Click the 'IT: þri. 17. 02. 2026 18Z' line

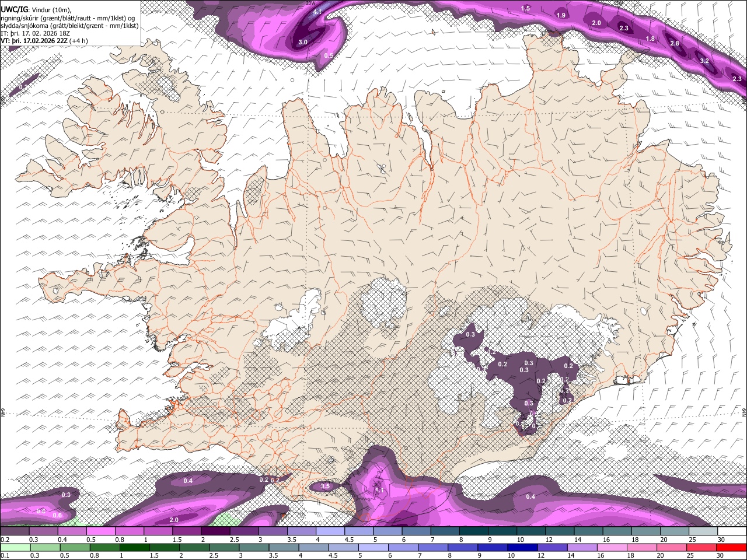[x=36, y=33]
